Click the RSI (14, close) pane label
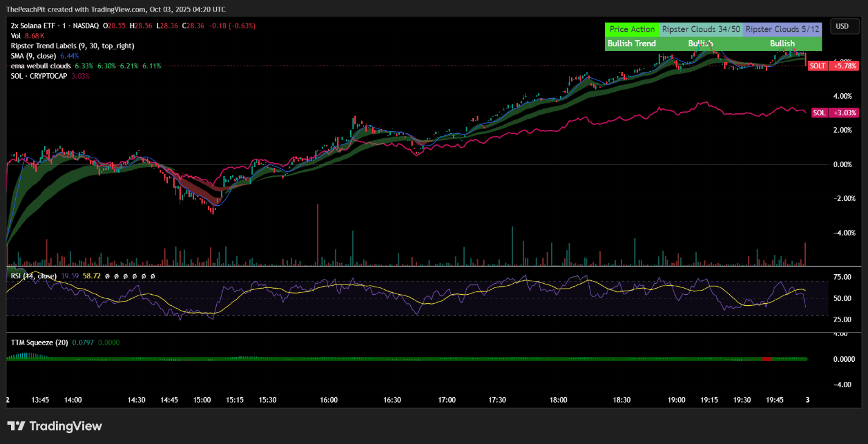 (35, 276)
